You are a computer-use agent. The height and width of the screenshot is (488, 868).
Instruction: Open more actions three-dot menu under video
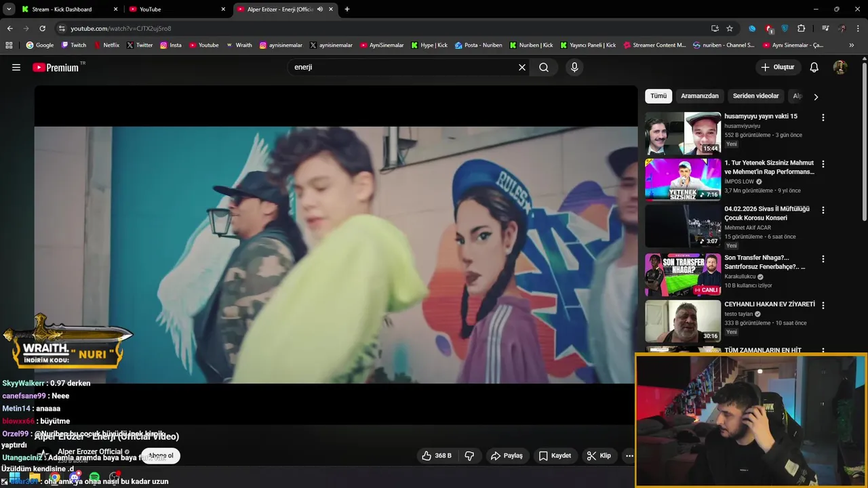click(x=629, y=455)
